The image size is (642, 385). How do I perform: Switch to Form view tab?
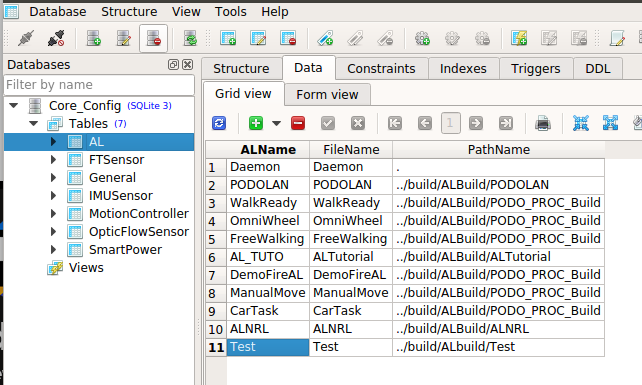327,94
